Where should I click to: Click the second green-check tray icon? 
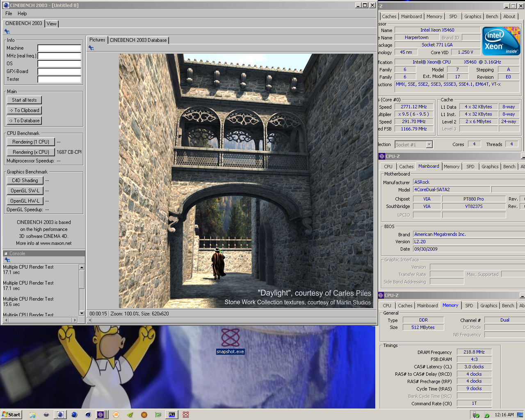[486, 415]
